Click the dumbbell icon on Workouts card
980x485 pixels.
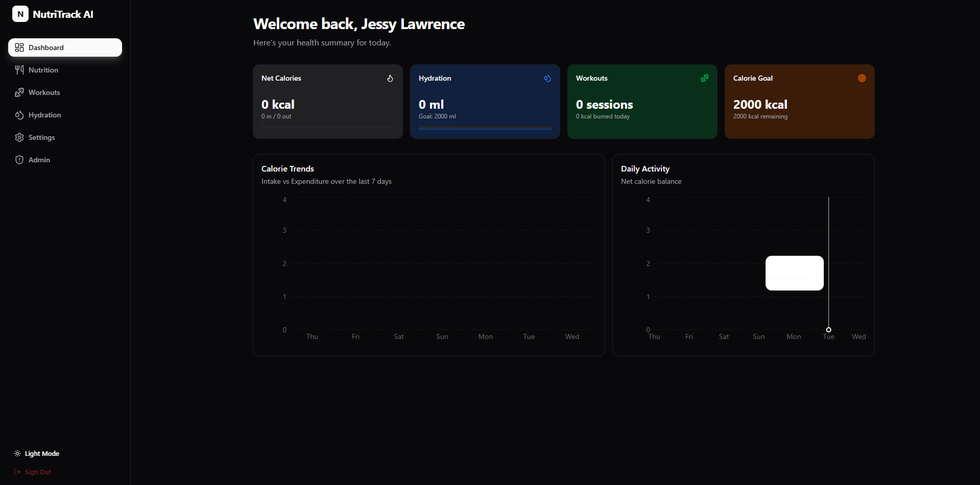(705, 78)
